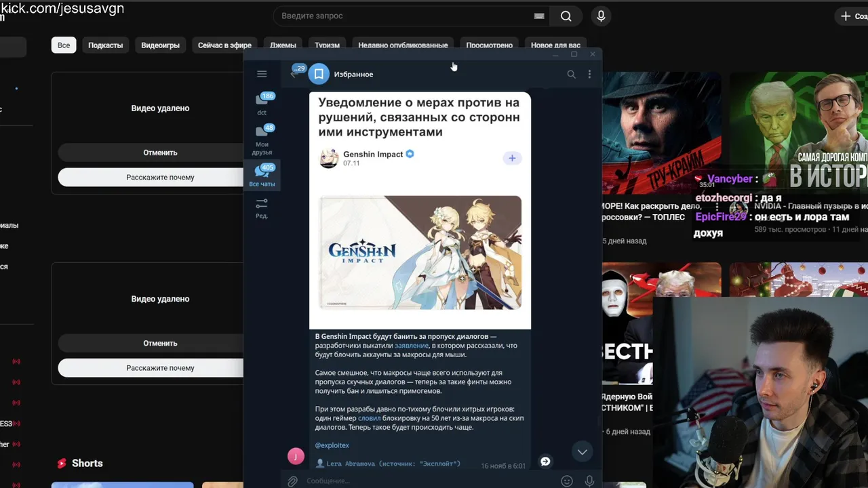Click the article headline Уведомление о мерах
The width and height of the screenshot is (868, 488).
coord(419,117)
